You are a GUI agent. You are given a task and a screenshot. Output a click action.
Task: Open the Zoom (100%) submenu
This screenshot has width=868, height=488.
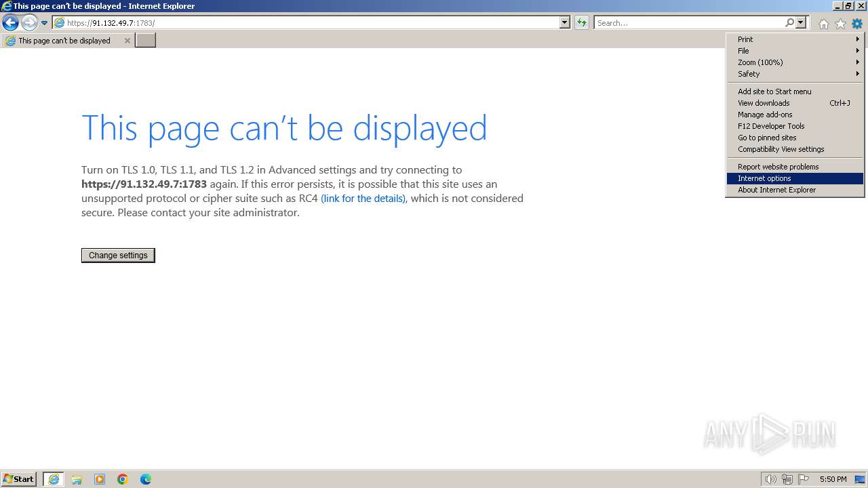point(795,62)
